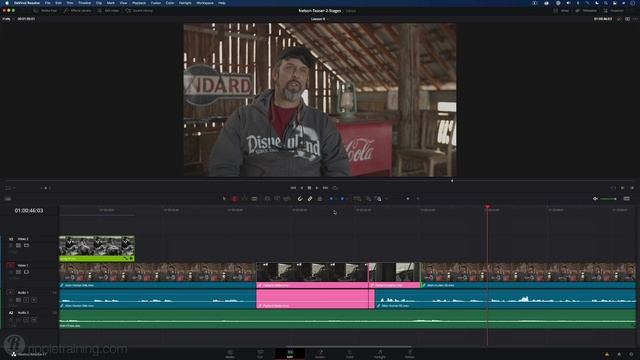Open the Playback menu
The height and width of the screenshot is (360, 640).
pyautogui.click(x=139, y=3)
